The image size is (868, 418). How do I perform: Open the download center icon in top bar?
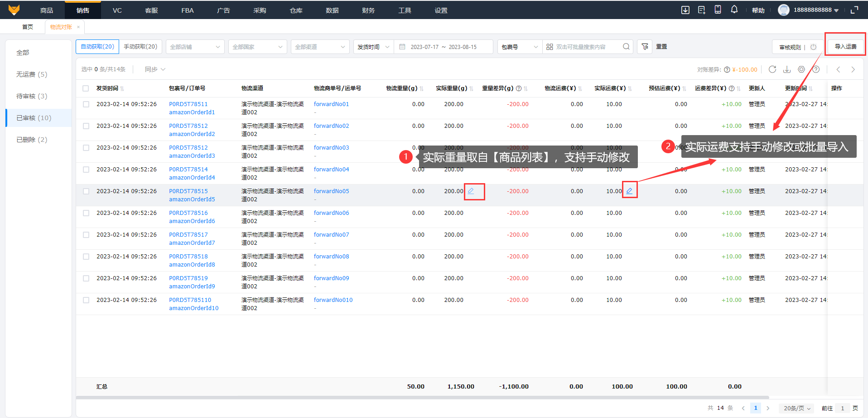pyautogui.click(x=685, y=10)
